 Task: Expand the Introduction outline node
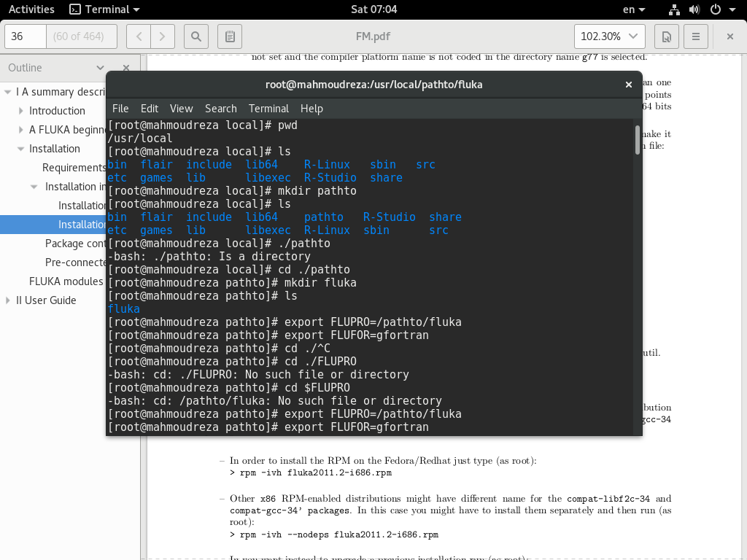click(21, 111)
